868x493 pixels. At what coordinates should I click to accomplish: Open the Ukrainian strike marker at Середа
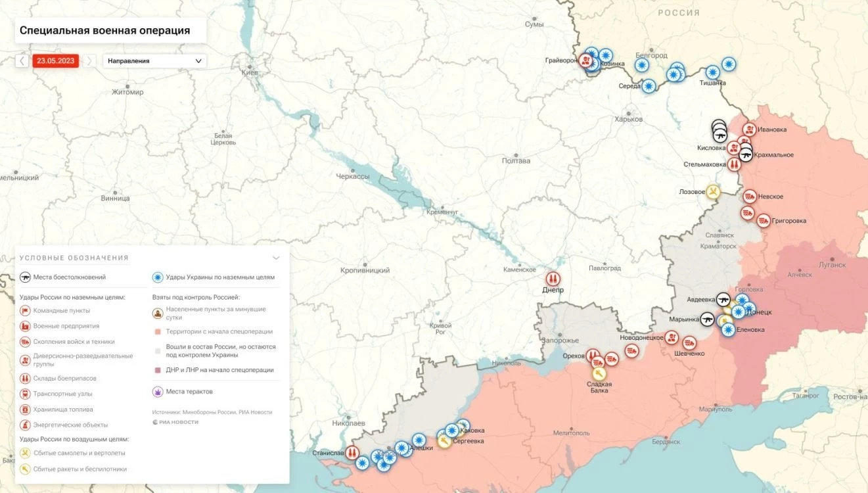649,85
